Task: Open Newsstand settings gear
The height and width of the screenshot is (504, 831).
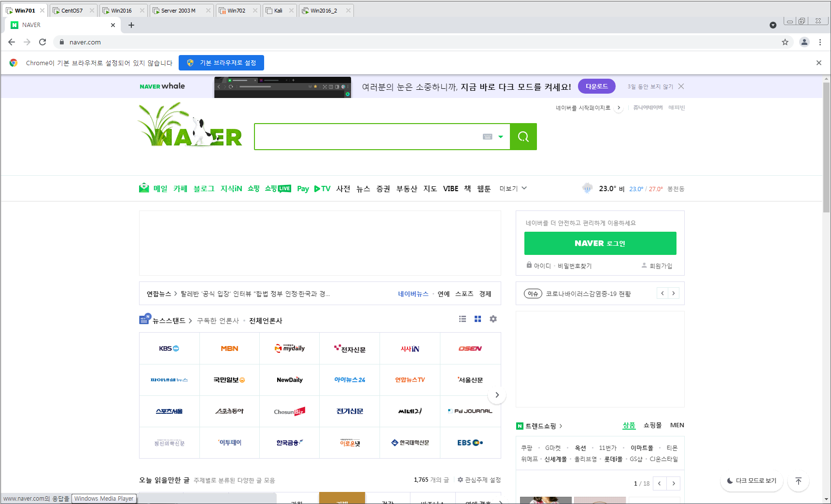Action: [493, 319]
